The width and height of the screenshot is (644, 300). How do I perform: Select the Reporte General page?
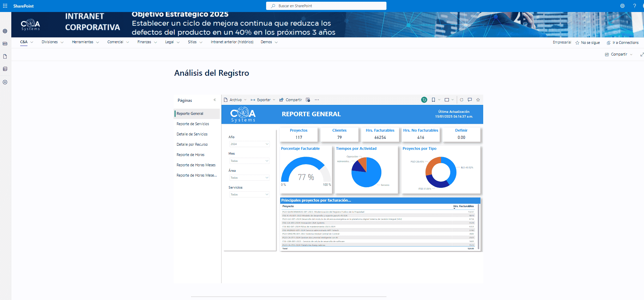(197, 113)
